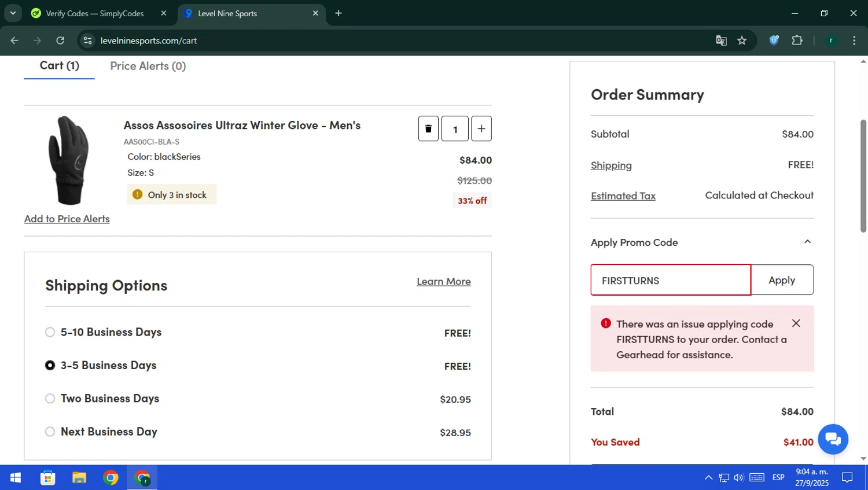Open the Add to Price Alerts link
The image size is (868, 490).
tap(67, 219)
